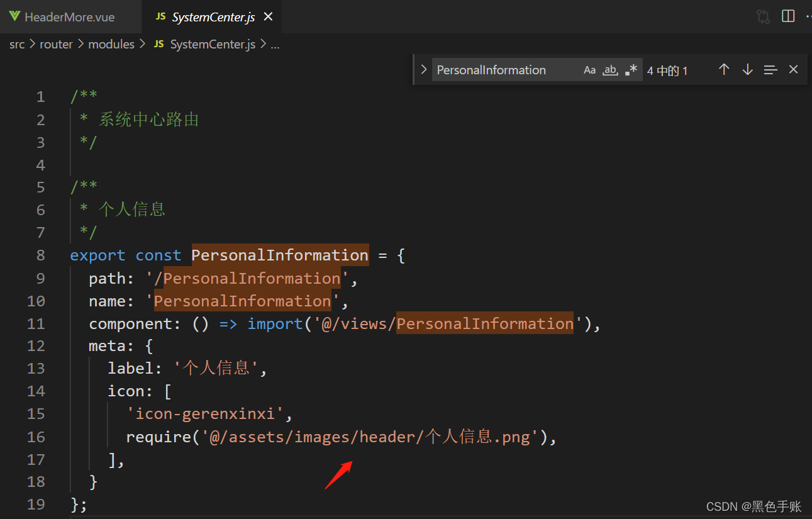Image resolution: width=812 pixels, height=519 pixels.
Task: Click the breadcrumb ellipsis symbol
Action: (x=275, y=45)
